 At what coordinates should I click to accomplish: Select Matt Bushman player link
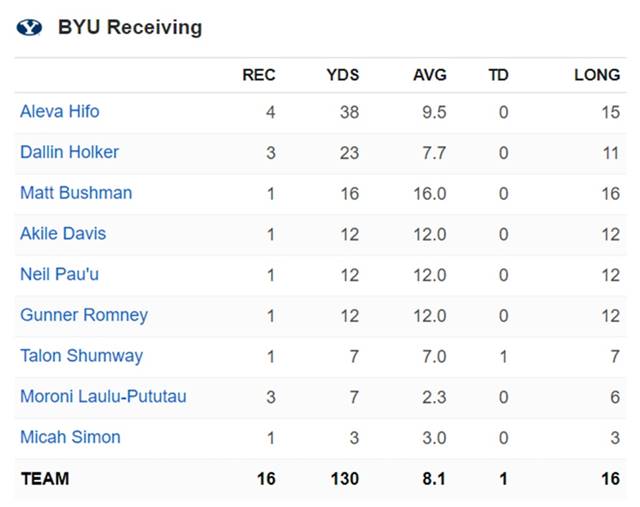coord(76,193)
